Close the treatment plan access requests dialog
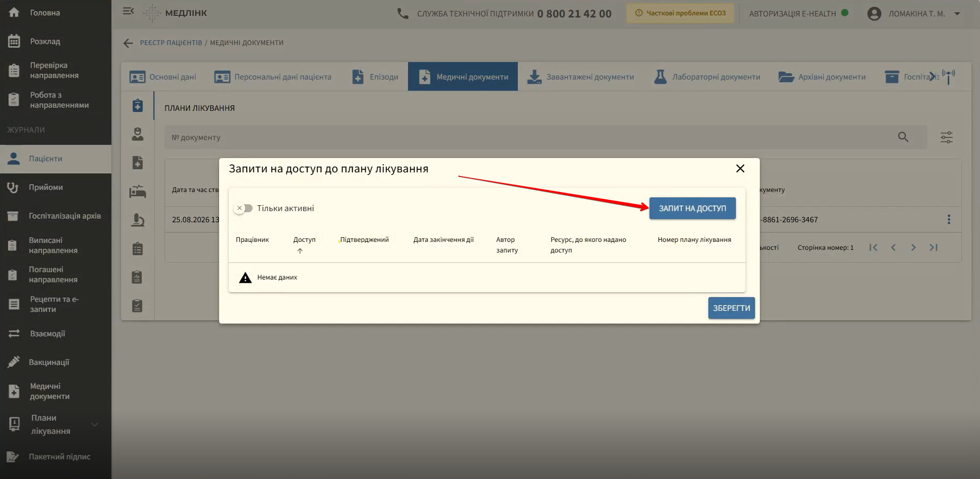980x479 pixels. [x=740, y=169]
